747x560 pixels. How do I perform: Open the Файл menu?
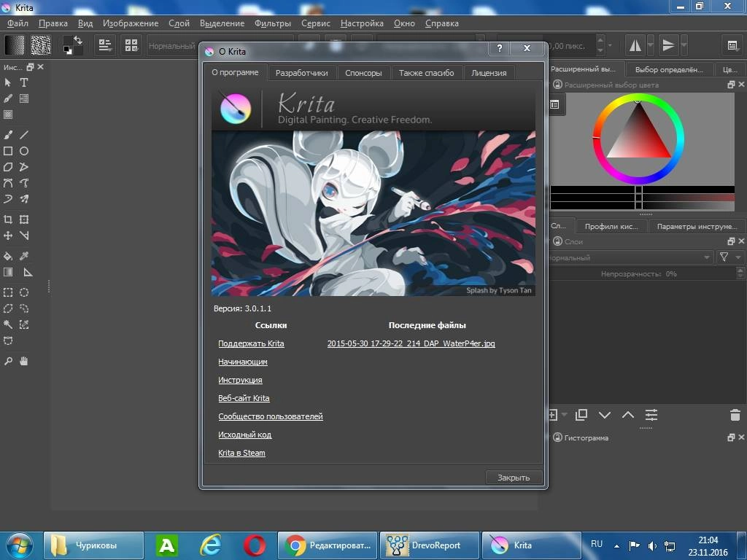tap(18, 23)
